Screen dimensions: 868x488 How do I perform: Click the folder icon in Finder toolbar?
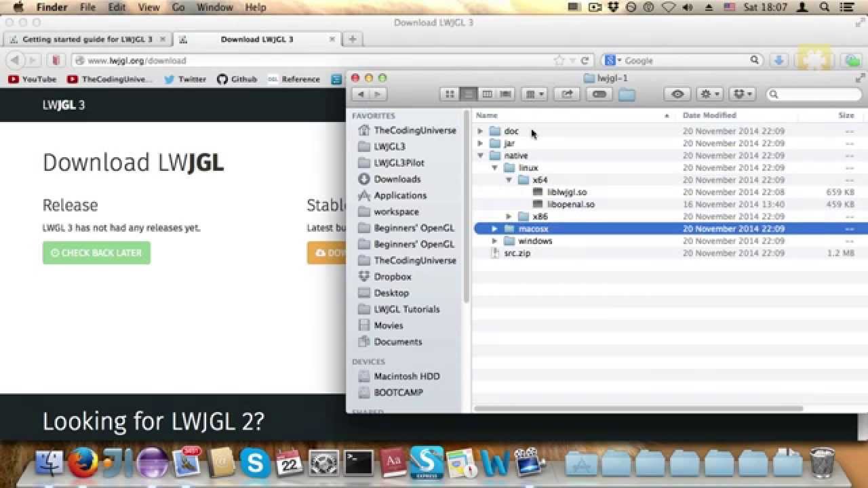[x=627, y=94]
